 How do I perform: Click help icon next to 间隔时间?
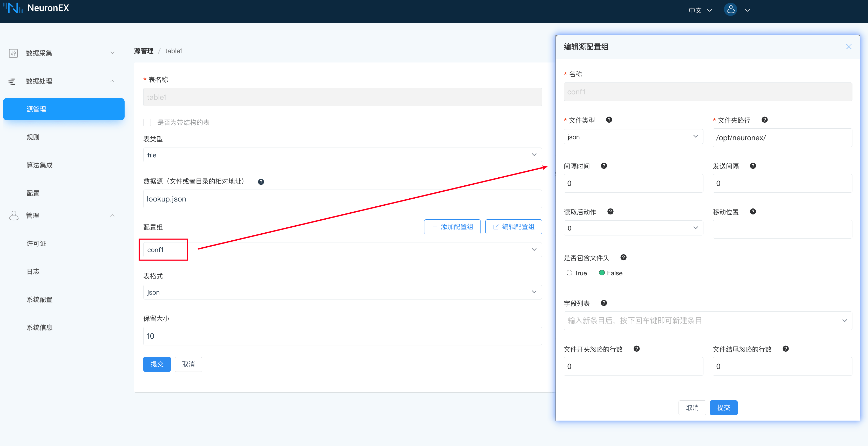604,166
